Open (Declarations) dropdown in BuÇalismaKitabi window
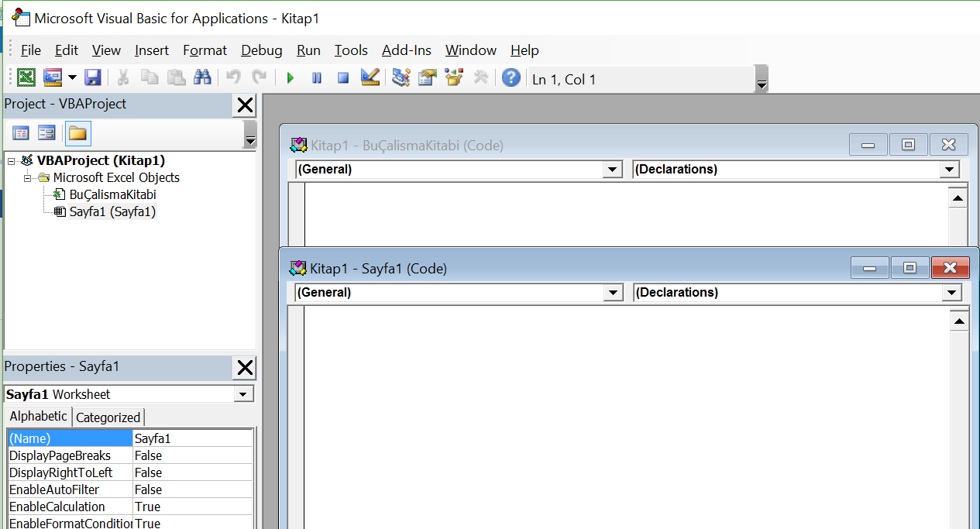 950,170
